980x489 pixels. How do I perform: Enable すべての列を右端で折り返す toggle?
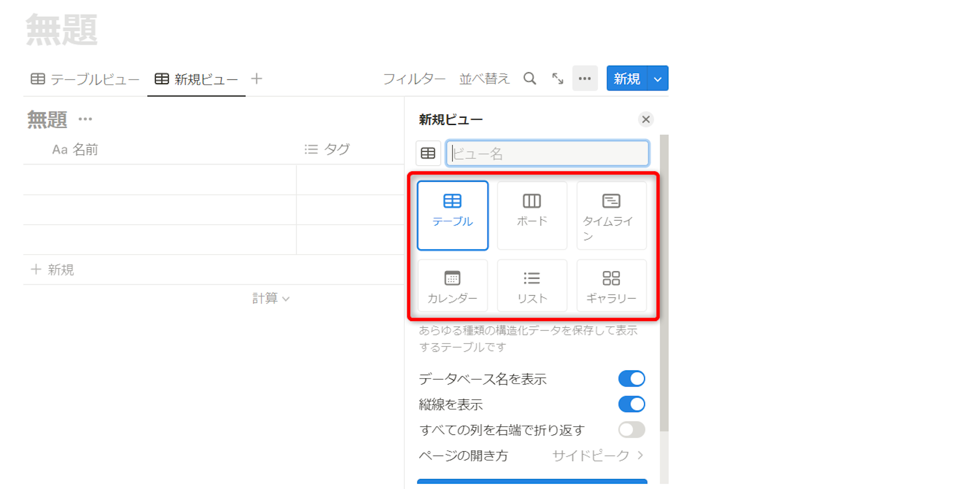click(x=631, y=430)
